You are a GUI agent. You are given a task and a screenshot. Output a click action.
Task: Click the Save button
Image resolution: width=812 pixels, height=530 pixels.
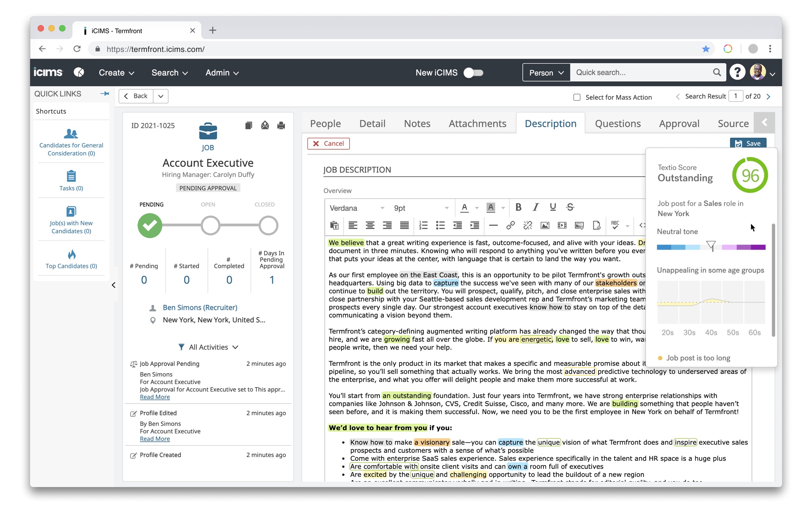tap(749, 143)
